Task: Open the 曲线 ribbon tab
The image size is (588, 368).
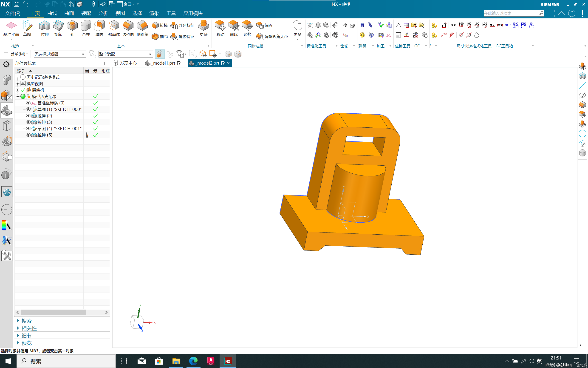Action: click(x=52, y=13)
